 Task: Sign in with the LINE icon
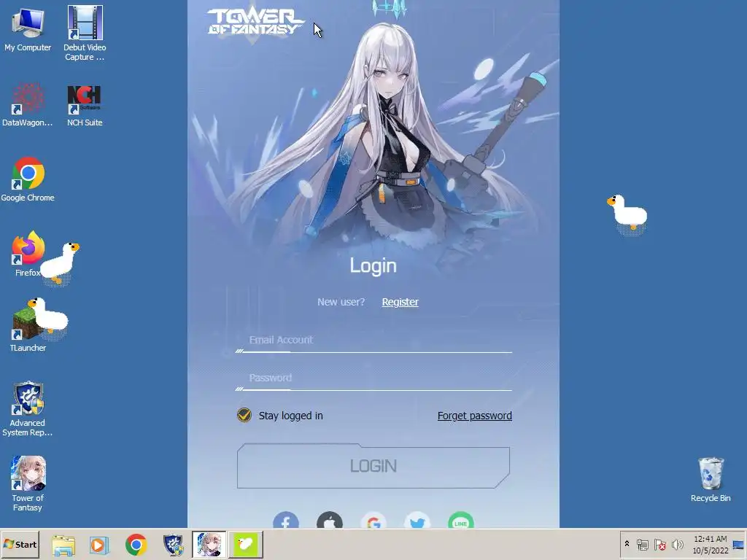click(x=461, y=521)
